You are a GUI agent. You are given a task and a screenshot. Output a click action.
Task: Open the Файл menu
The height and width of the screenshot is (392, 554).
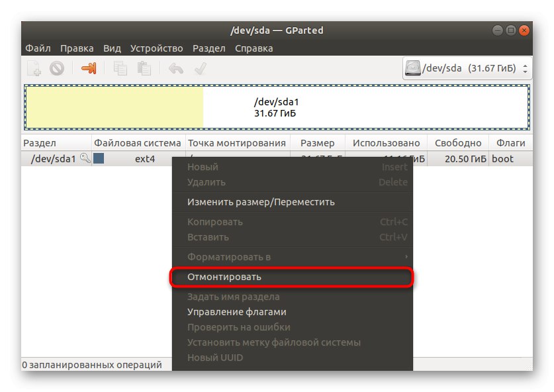(38, 48)
